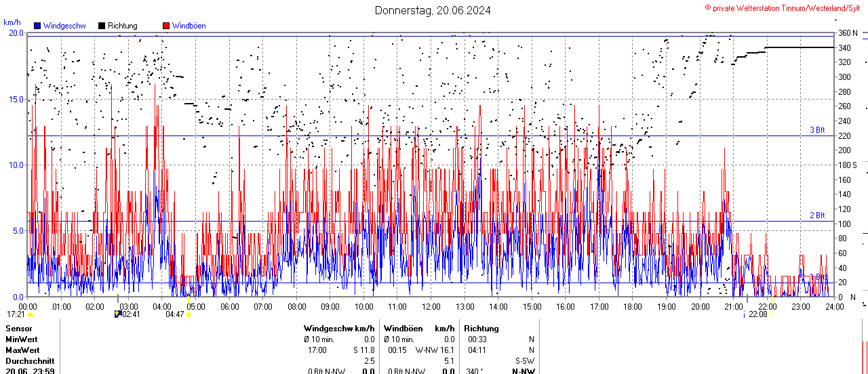Click the max gust value W-NW 16.1

pos(435,350)
